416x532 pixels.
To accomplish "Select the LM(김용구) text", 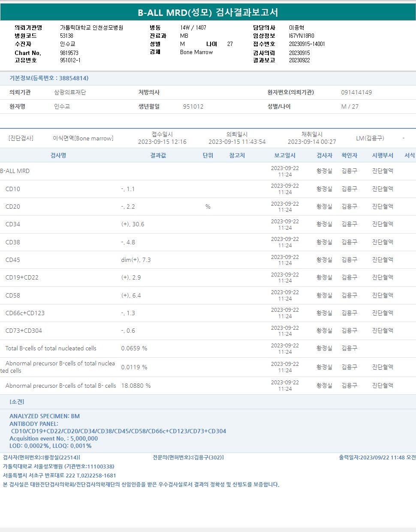I will (x=370, y=138).
